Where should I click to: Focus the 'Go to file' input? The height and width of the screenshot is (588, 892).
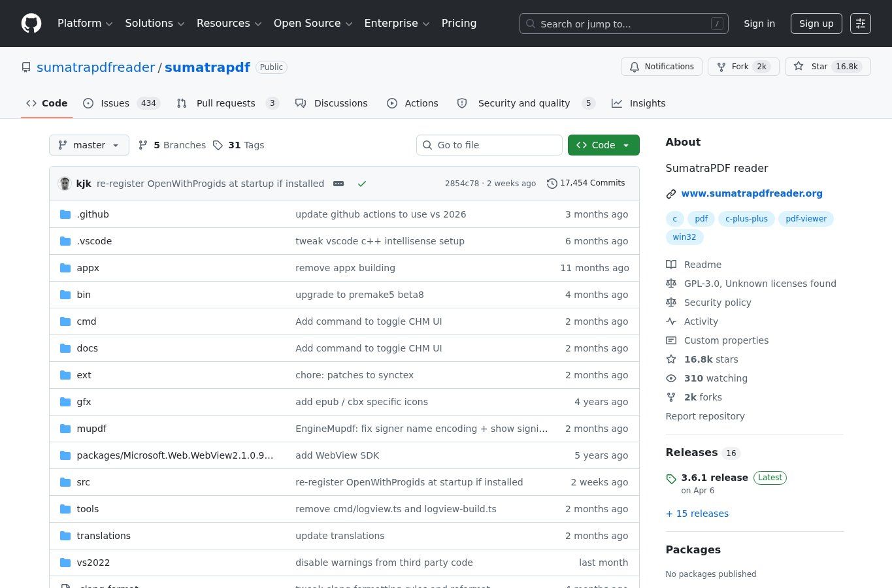[489, 145]
